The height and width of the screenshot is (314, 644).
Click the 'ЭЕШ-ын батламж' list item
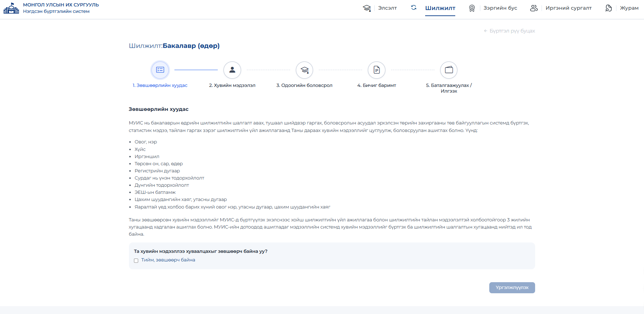click(155, 192)
